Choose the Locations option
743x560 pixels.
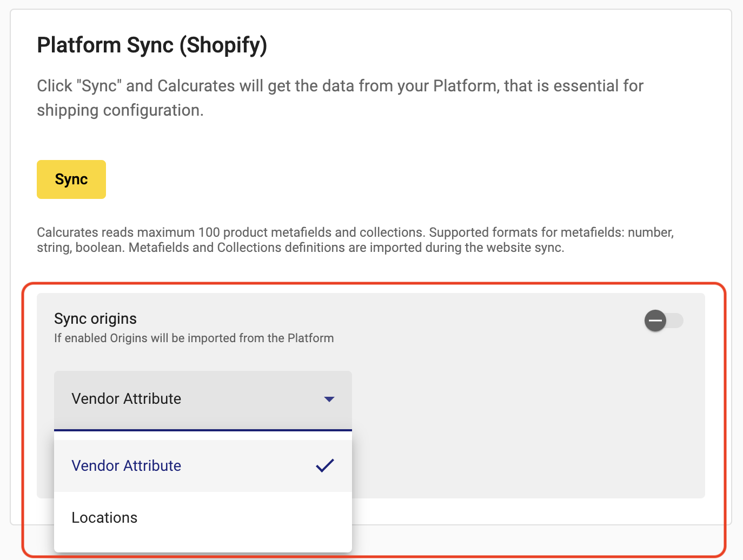203,518
